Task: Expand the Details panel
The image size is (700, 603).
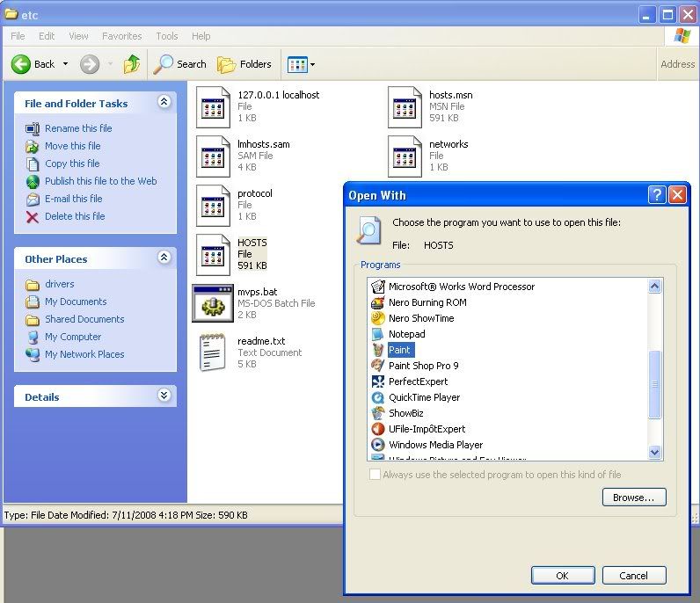Action: point(164,396)
